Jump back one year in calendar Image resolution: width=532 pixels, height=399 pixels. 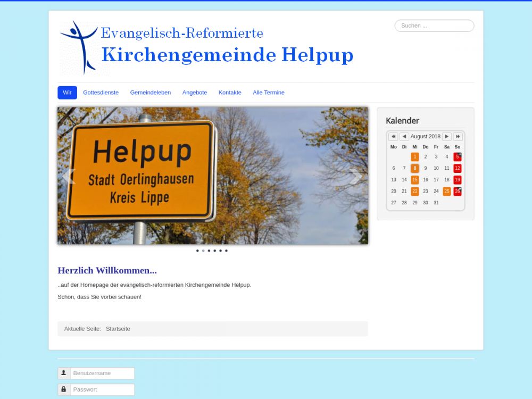click(x=393, y=137)
